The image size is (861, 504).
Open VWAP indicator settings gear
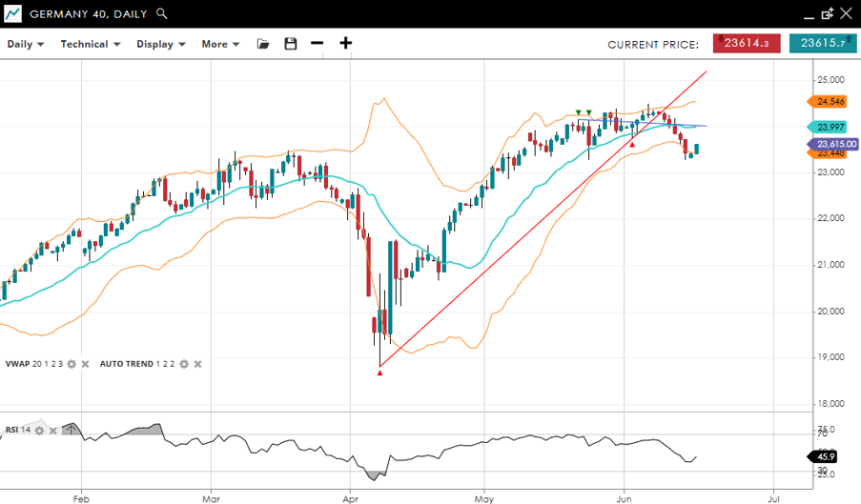coord(71,364)
